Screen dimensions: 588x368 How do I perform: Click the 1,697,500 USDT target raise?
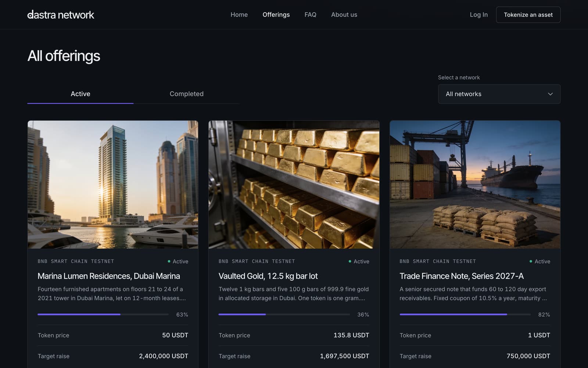point(344,356)
